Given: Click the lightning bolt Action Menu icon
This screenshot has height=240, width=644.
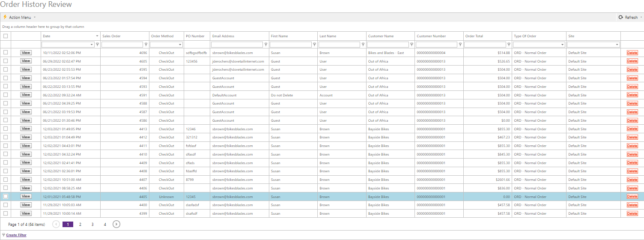Looking at the screenshot, I should coord(5,18).
